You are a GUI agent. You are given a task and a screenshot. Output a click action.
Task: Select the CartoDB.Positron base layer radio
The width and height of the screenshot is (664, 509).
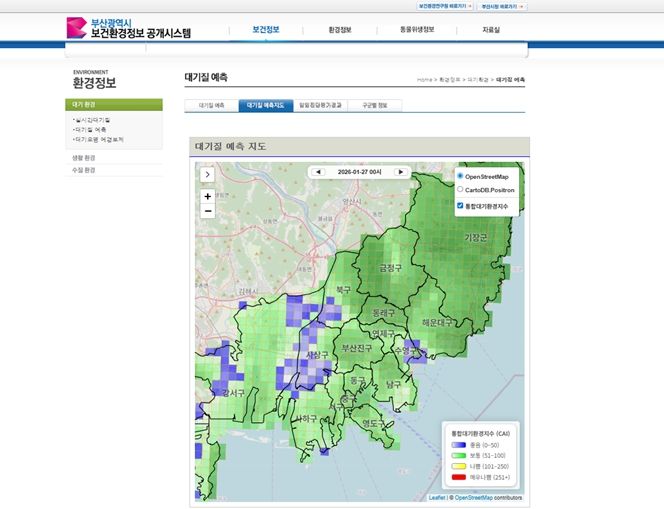460,189
